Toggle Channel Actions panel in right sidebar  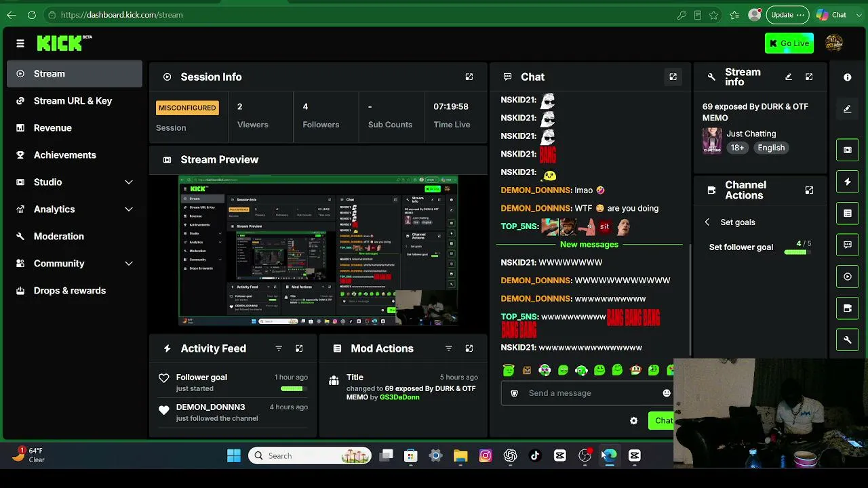848,308
